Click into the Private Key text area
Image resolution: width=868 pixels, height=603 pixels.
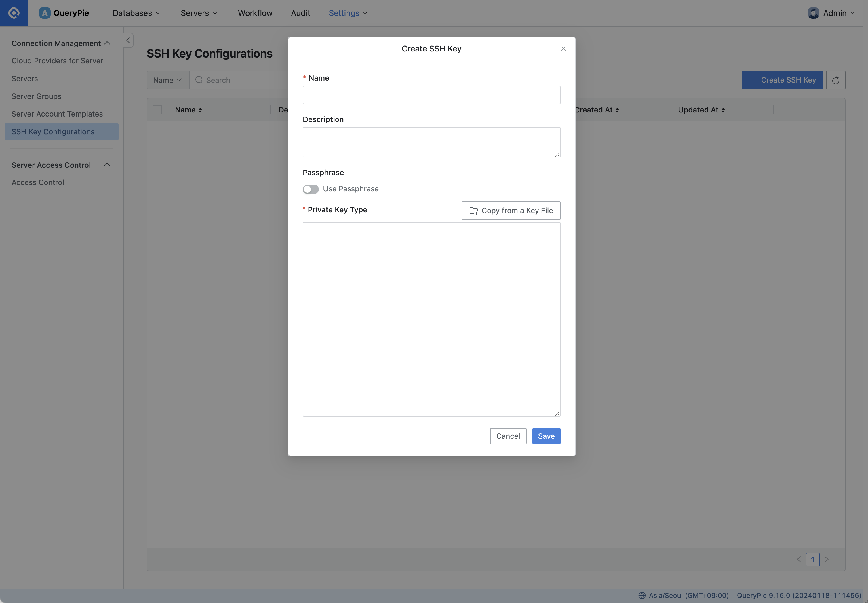[431, 319]
